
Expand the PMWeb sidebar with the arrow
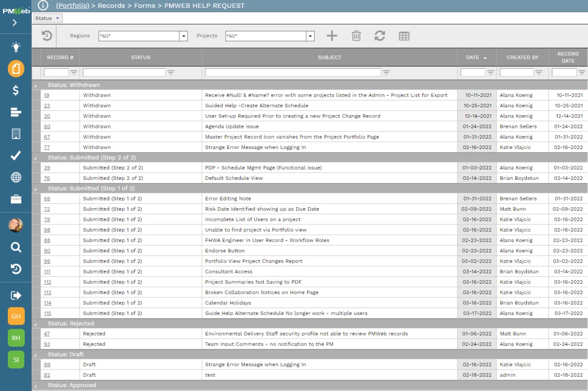pos(15,23)
